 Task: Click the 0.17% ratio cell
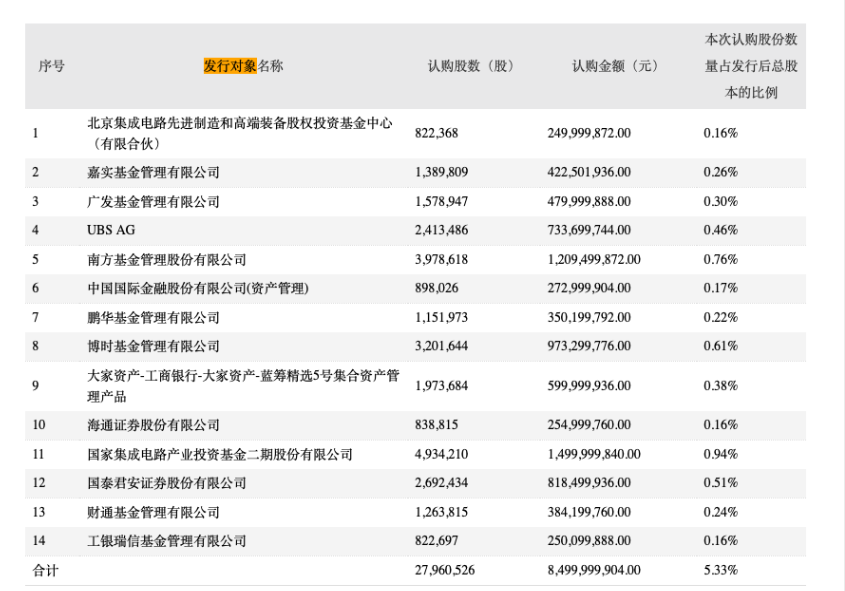(x=721, y=288)
